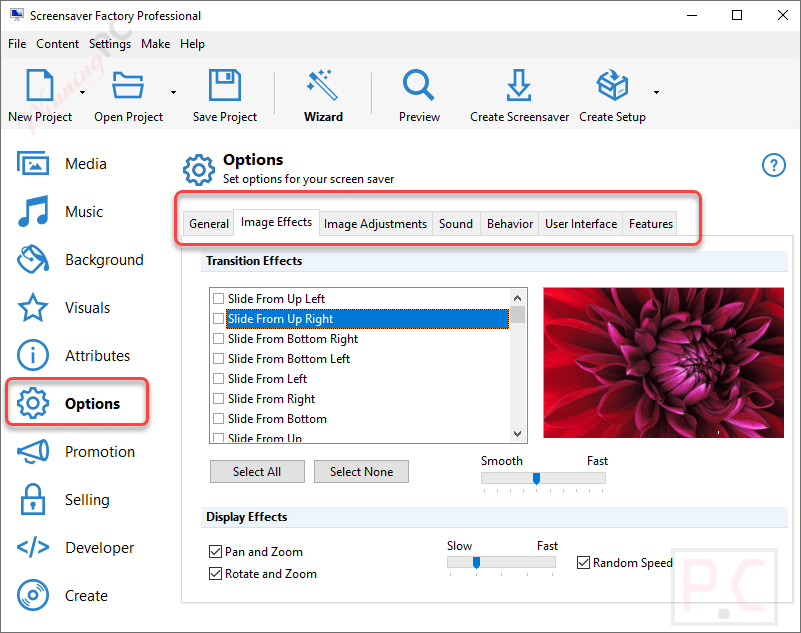801x633 pixels.
Task: Click the New Project toolbar icon
Action: pyautogui.click(x=40, y=85)
